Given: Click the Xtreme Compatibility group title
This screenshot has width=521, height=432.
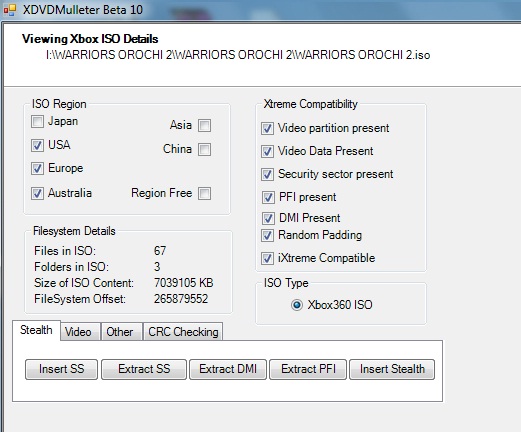Looking at the screenshot, I should click(310, 104).
